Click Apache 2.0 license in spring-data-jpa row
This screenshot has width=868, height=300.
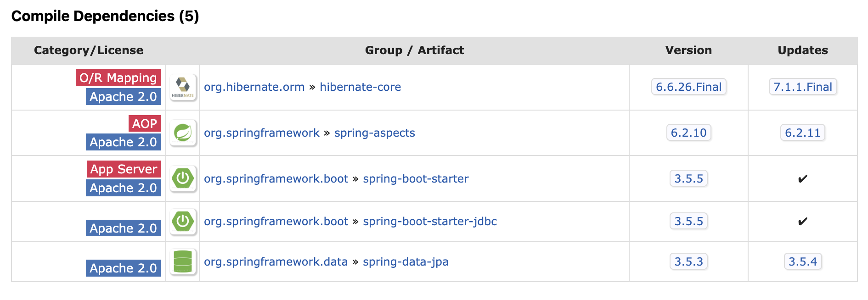pyautogui.click(x=123, y=268)
